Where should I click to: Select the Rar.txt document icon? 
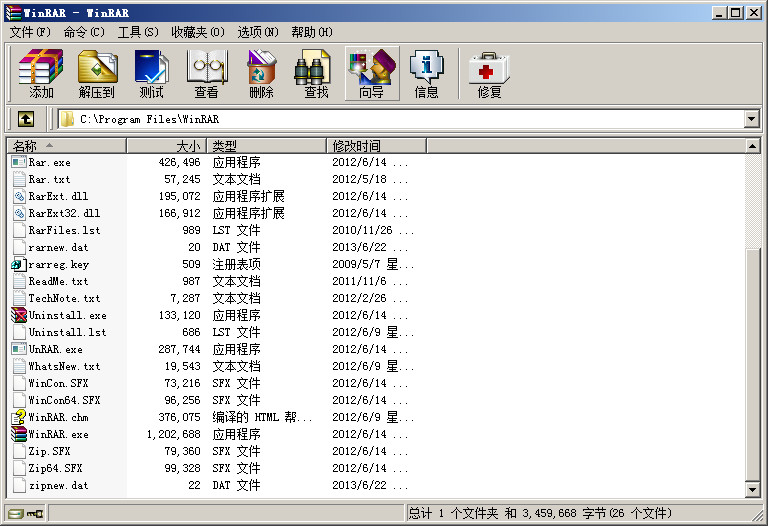click(x=19, y=179)
